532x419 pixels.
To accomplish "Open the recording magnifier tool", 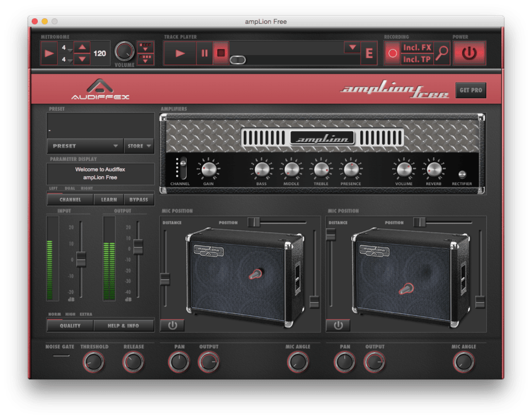I will [x=442, y=53].
